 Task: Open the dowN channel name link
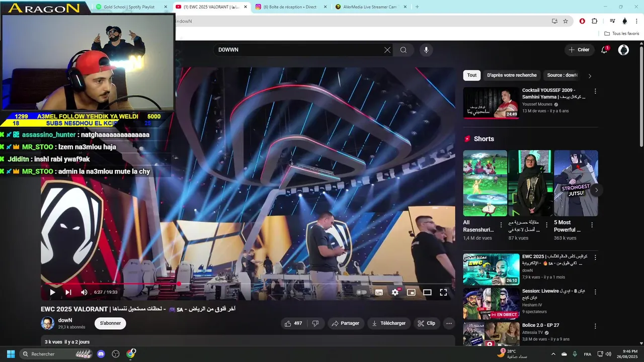point(65,320)
